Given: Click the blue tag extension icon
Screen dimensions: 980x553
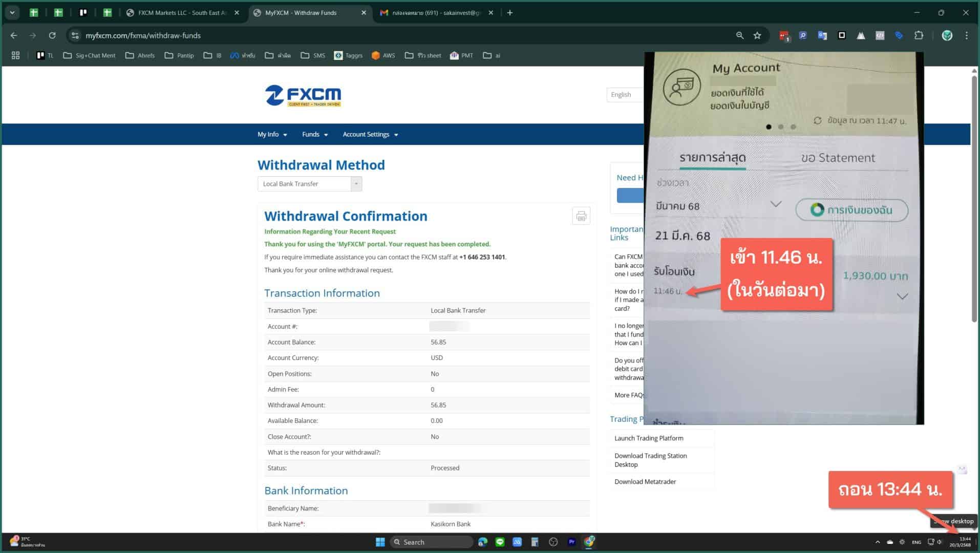Looking at the screenshot, I should [899, 35].
